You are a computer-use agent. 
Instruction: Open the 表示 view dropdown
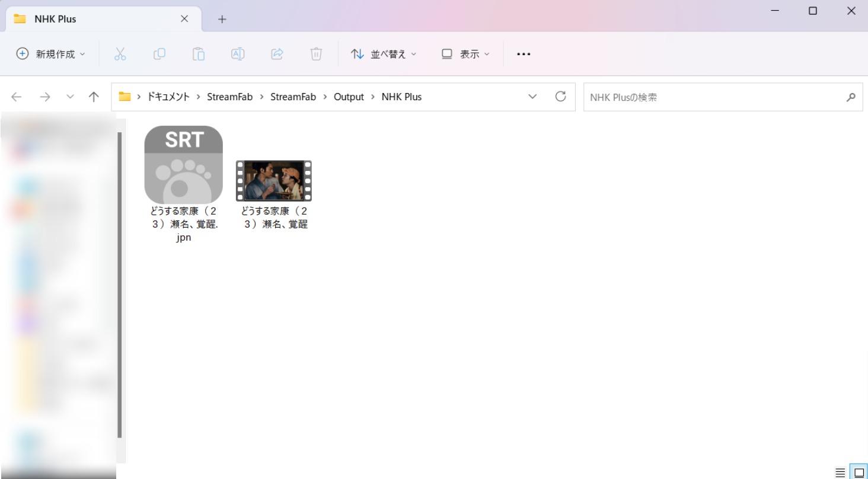click(x=466, y=54)
